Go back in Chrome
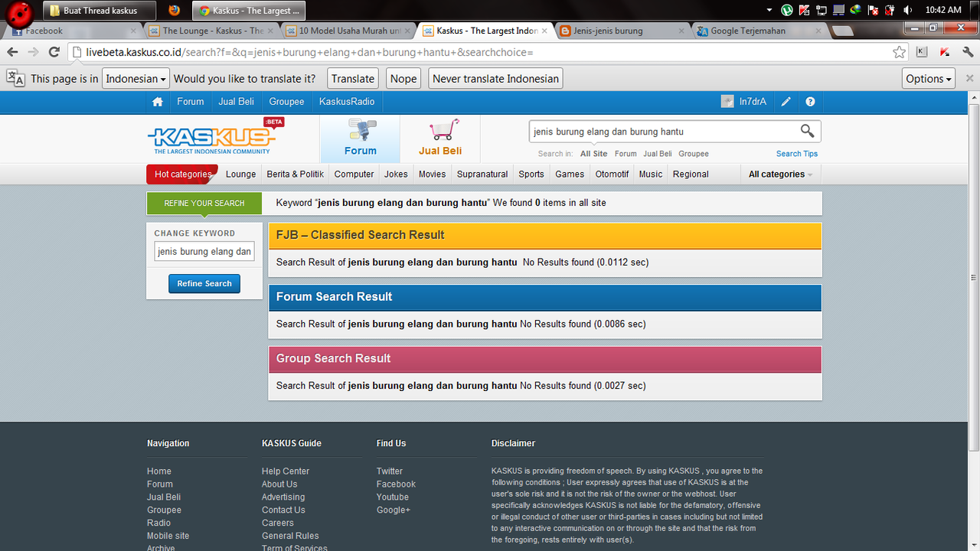The image size is (980, 551). coord(12,52)
